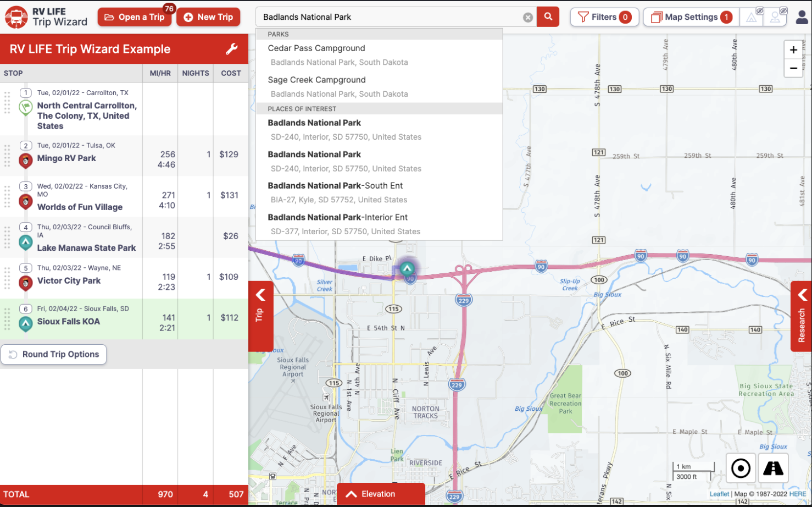Expand the Research side panel
Screen dimensions: 812x507
click(x=802, y=316)
